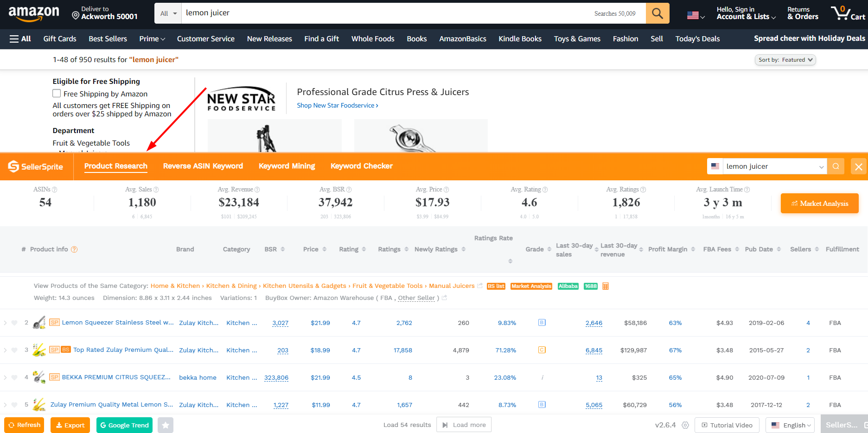
Task: Open the settings gear near v2.6.4
Action: coord(685,425)
